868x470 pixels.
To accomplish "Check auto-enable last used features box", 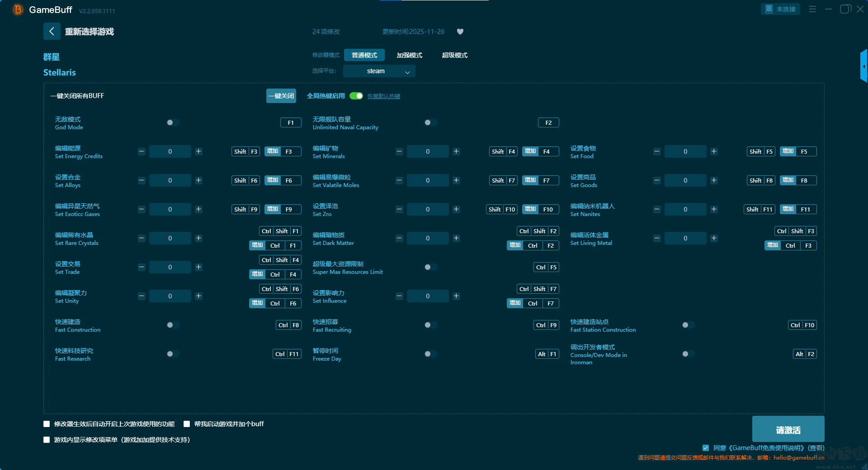I will coord(47,424).
